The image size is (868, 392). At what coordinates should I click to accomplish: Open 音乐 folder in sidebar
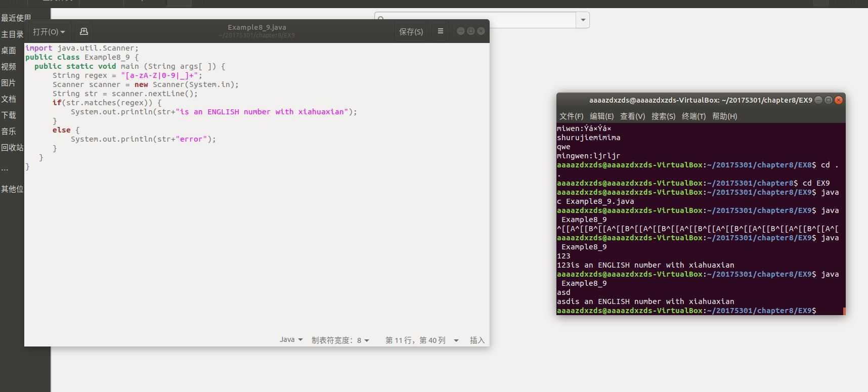tap(9, 132)
